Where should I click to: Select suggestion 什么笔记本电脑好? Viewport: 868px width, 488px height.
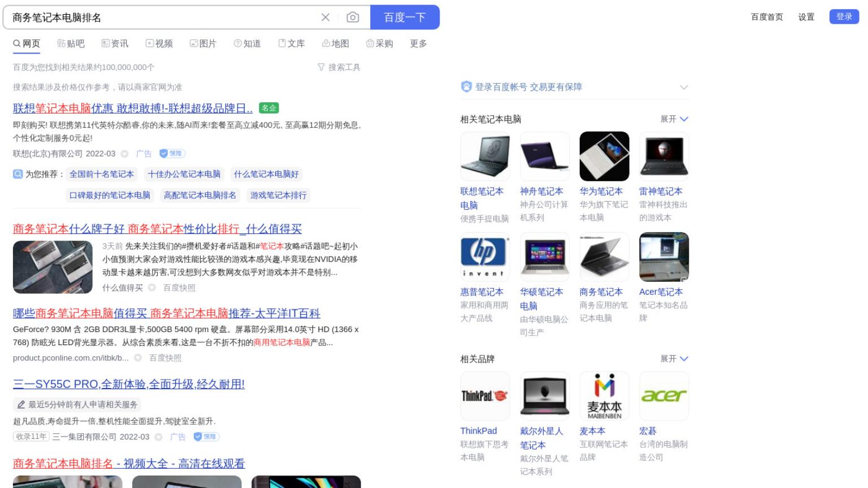coord(266,174)
